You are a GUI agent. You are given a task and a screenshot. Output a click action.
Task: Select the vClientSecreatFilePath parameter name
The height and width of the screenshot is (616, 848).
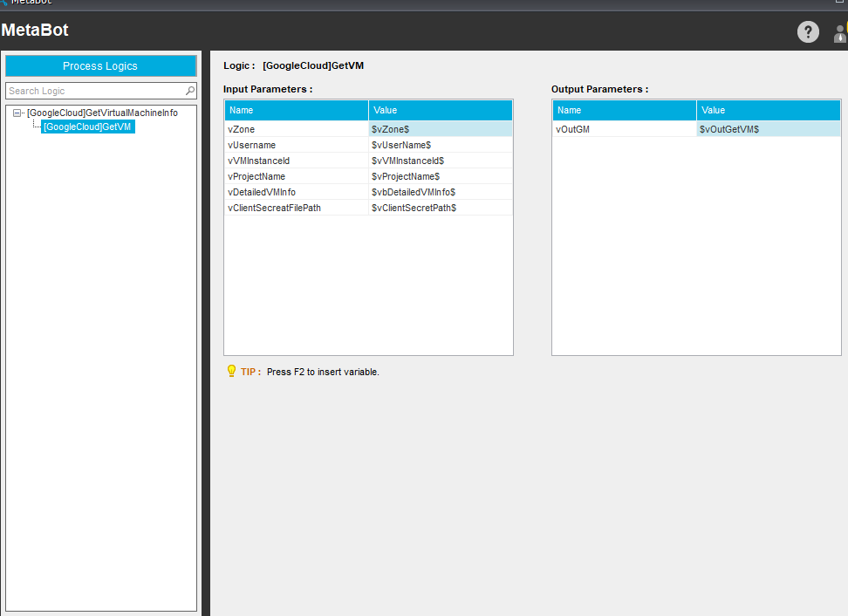pyautogui.click(x=297, y=208)
